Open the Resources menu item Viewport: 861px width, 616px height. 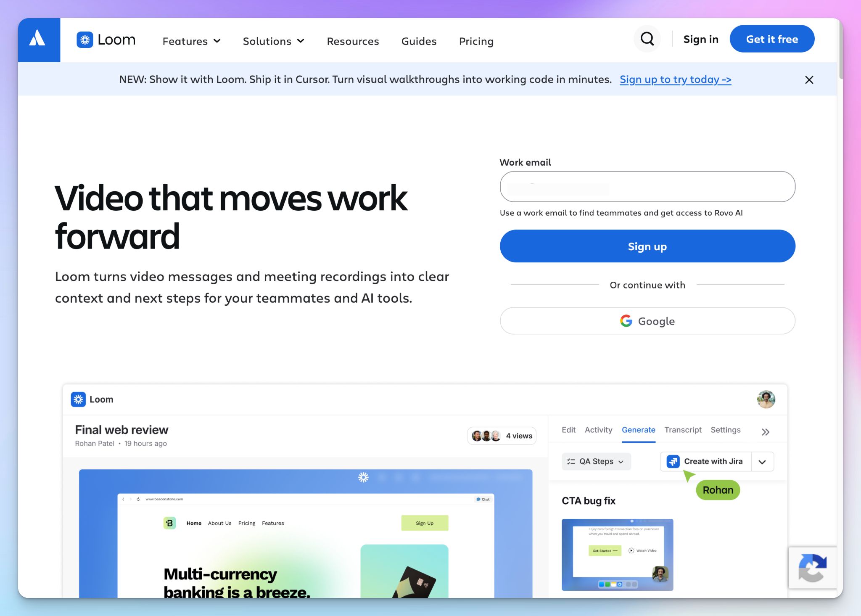coord(353,41)
